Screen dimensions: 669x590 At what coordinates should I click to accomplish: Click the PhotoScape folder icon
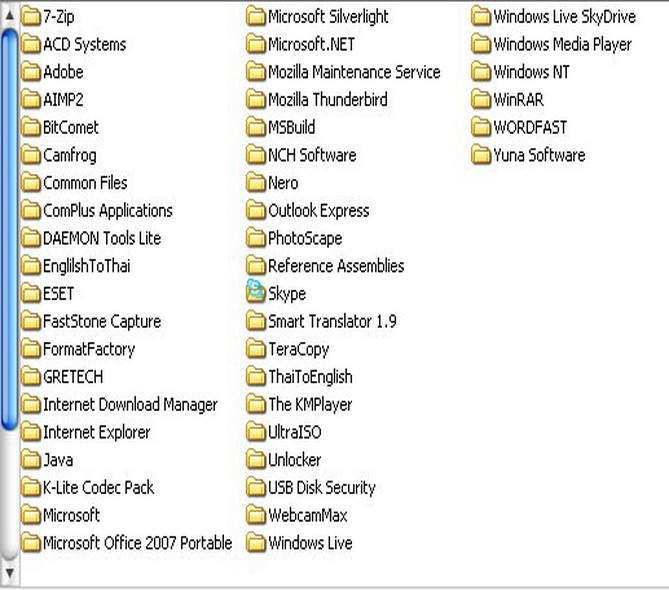coord(256,238)
